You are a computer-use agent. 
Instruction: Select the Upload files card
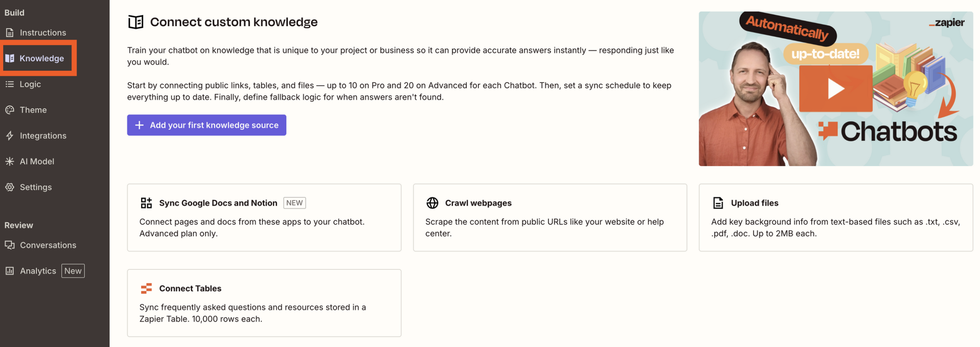[836, 217]
